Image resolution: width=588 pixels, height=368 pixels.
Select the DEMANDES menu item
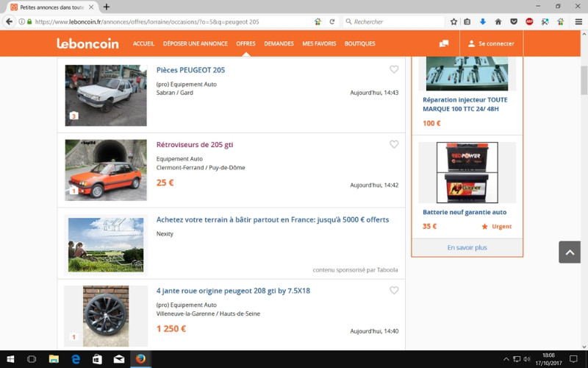coord(279,43)
